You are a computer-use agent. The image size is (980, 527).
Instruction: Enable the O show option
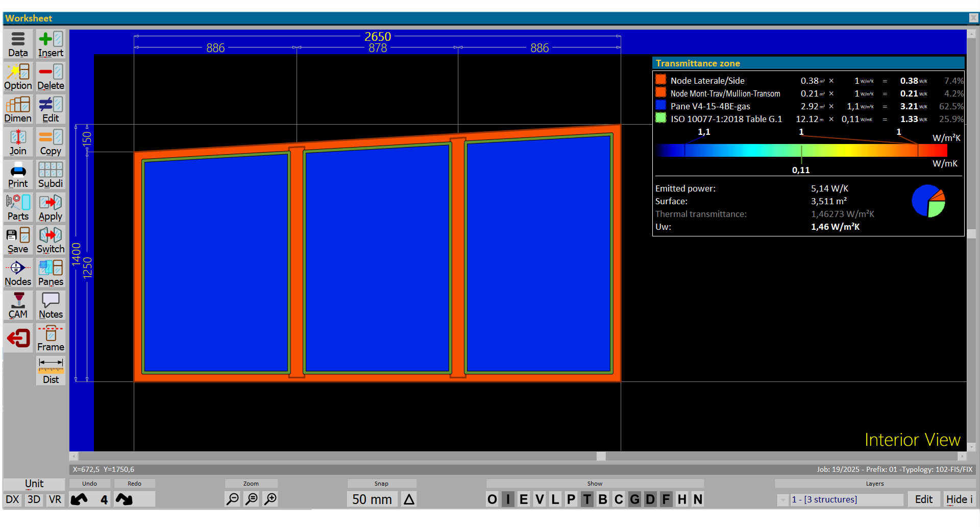(492, 499)
